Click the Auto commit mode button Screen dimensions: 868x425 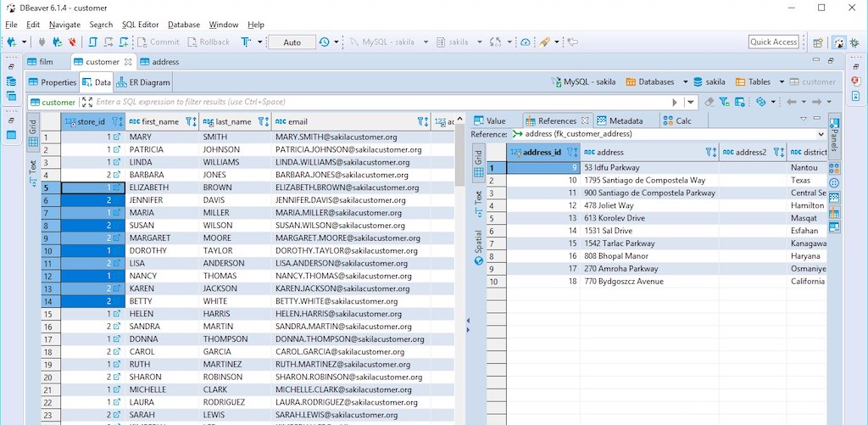(292, 42)
